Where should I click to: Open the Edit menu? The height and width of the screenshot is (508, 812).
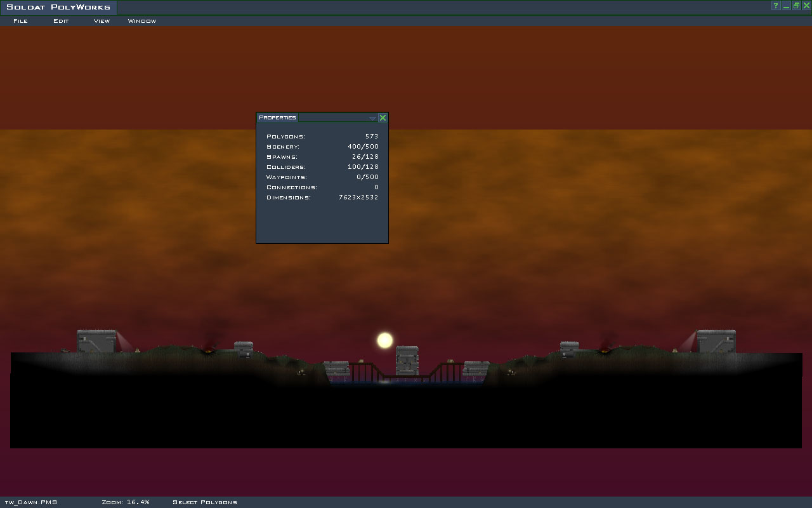(61, 21)
